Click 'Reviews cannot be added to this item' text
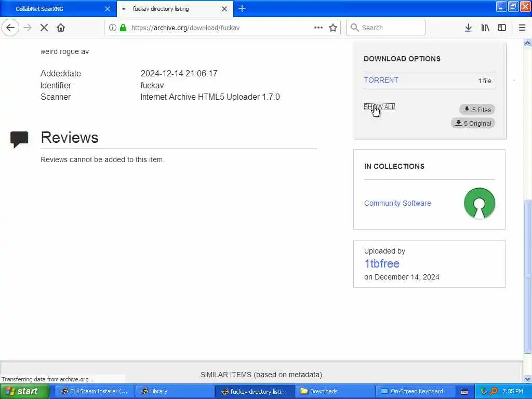This screenshot has height=399, width=532. [102, 159]
